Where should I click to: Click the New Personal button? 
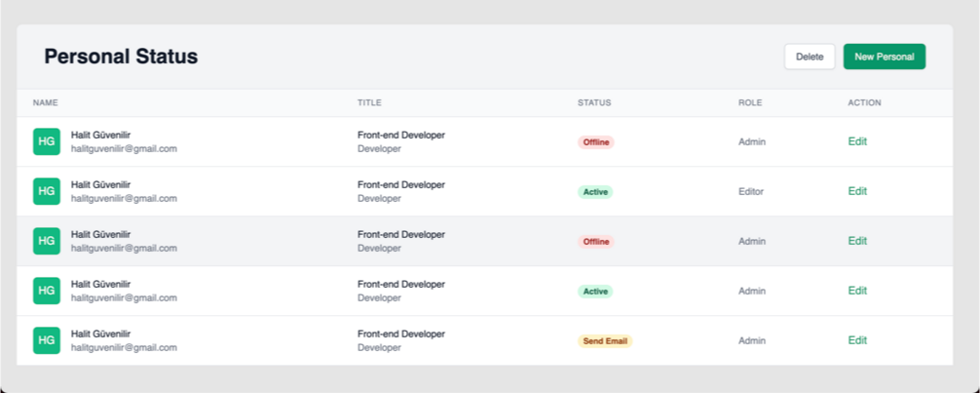point(885,57)
